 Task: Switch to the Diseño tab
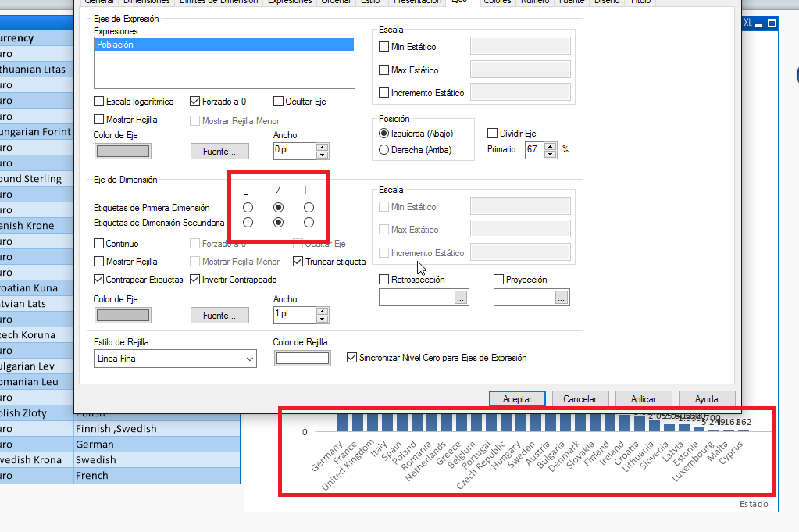tap(607, 2)
